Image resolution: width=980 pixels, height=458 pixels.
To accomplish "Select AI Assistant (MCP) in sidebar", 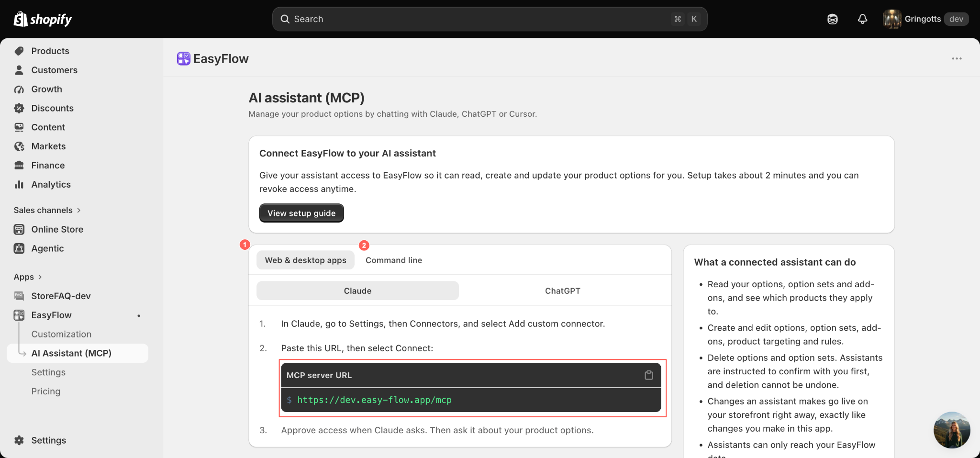I will (78, 353).
